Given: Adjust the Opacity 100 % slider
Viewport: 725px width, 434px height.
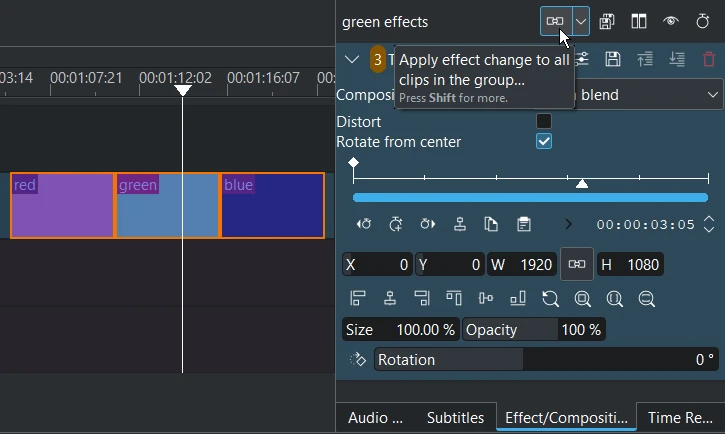Looking at the screenshot, I should click(534, 330).
